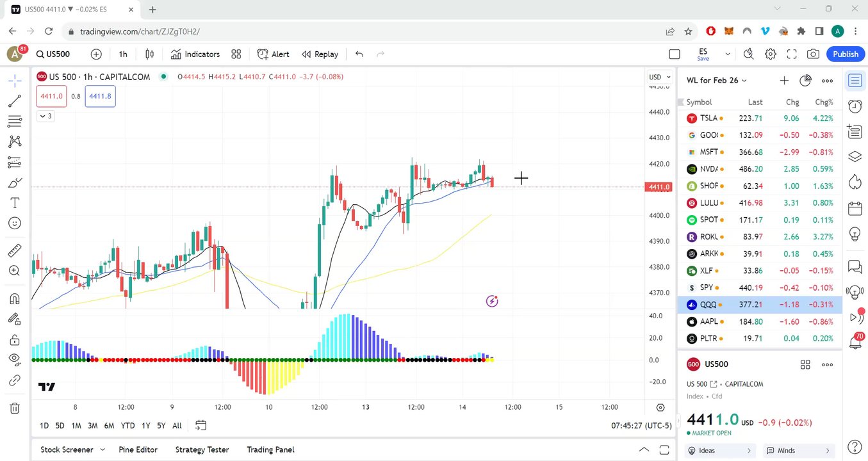Select the zoom in tool
Viewport: 868px width, 461px height.
tap(15, 271)
